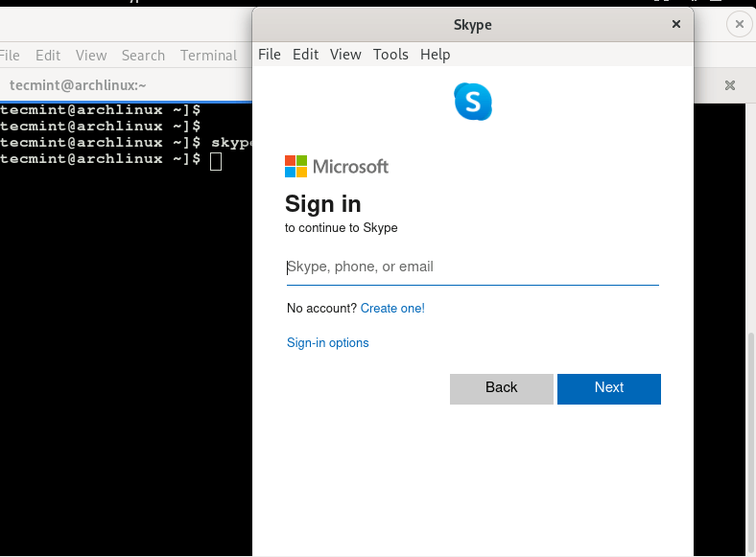Viewport: 756px width, 557px height.
Task: Click the 'No account?' text
Action: (321, 309)
